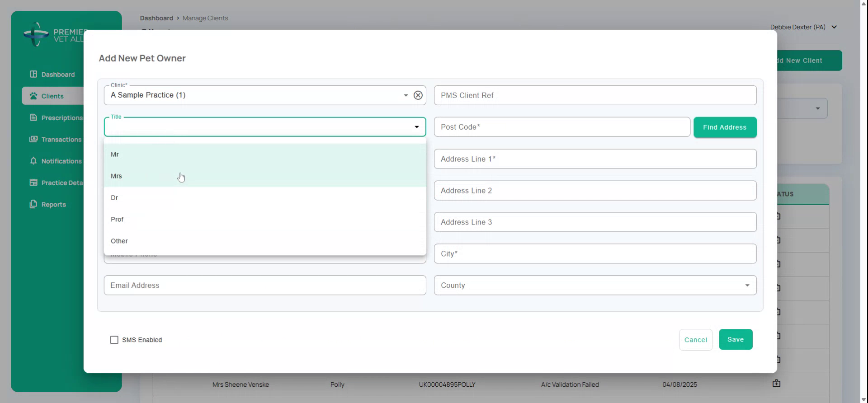Viewport: 868px width, 403px height.
Task: Click the Practice Details icon in sidebar
Action: pos(33,183)
